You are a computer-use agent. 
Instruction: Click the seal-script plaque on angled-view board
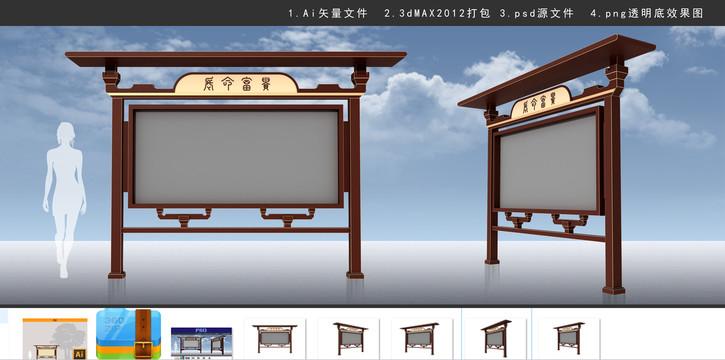pos(540,102)
